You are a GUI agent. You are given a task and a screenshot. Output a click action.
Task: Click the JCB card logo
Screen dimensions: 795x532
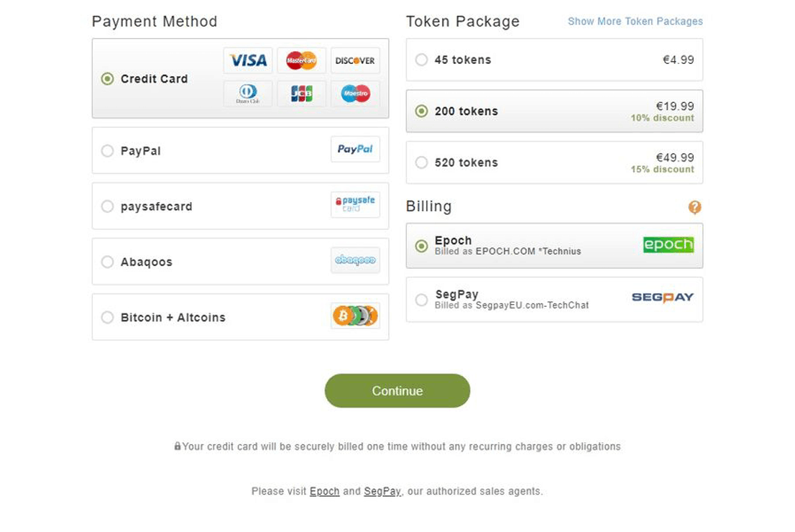pyautogui.click(x=301, y=93)
